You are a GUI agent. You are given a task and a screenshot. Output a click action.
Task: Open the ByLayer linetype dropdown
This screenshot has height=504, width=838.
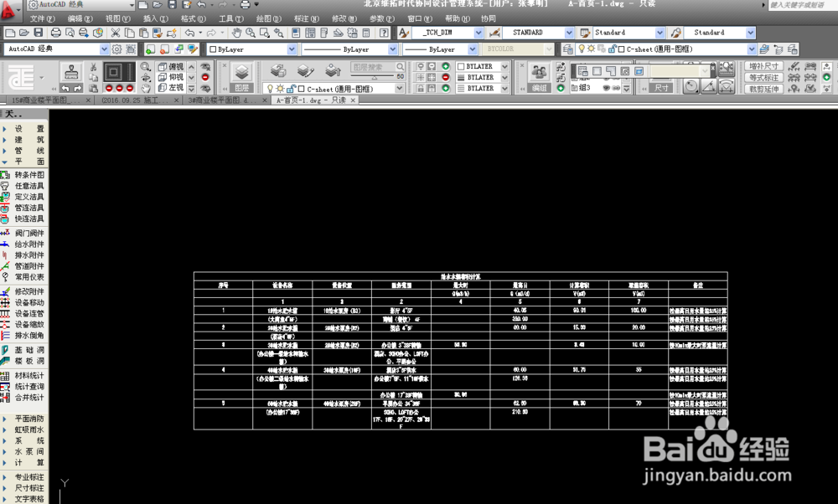392,49
